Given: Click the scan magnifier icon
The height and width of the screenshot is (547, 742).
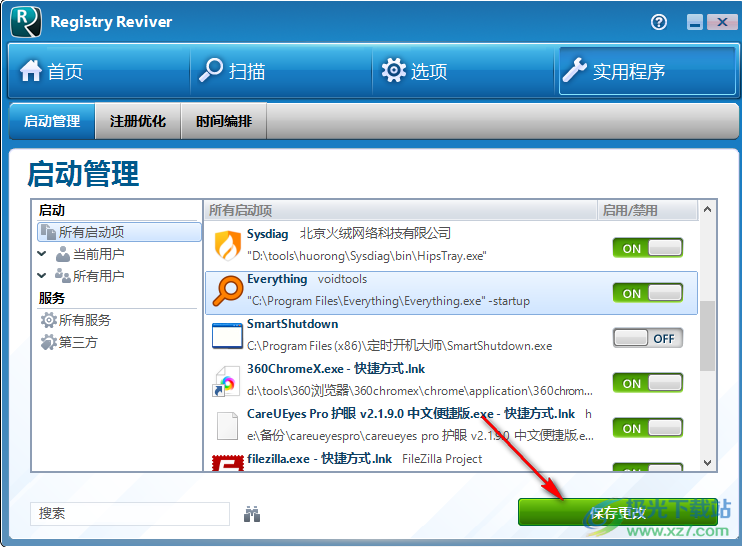Looking at the screenshot, I should [211, 70].
